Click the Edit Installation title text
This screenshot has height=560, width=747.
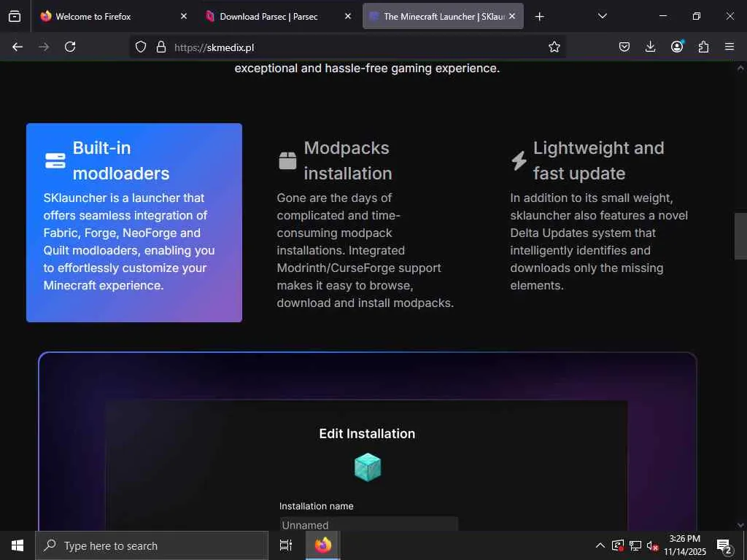pyautogui.click(x=368, y=434)
